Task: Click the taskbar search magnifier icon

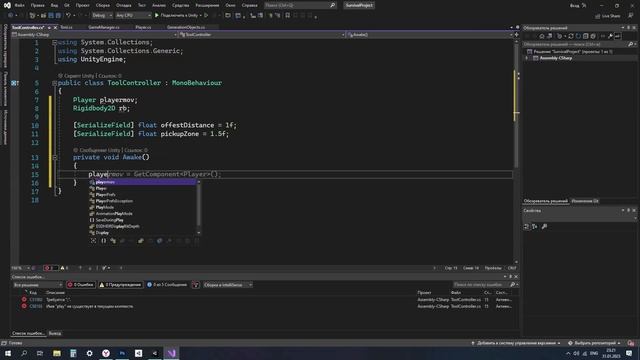Action: point(24,353)
